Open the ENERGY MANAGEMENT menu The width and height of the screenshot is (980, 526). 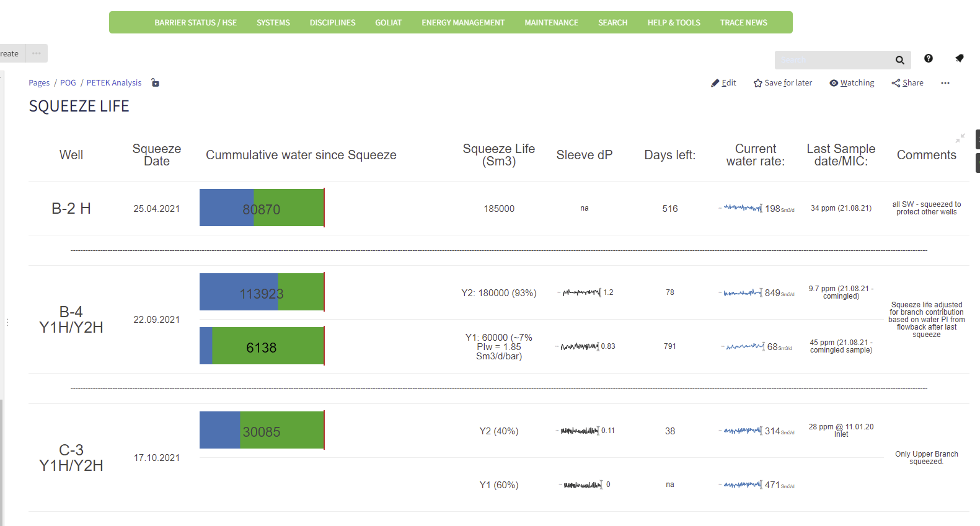463,23
